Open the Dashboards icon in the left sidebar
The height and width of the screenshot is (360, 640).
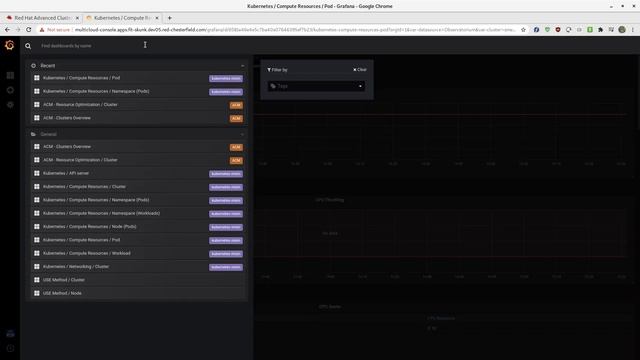[10, 76]
